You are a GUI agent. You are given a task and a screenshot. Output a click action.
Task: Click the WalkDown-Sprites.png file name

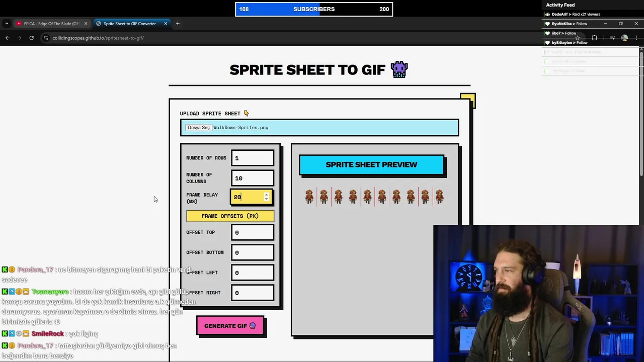(240, 128)
